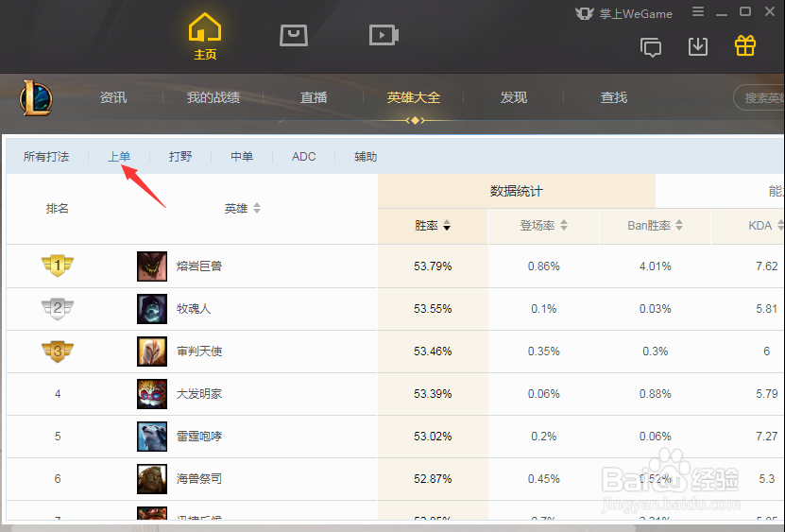Click the gold rank 1 badge
Screen dimensions: 785x532
click(58, 265)
